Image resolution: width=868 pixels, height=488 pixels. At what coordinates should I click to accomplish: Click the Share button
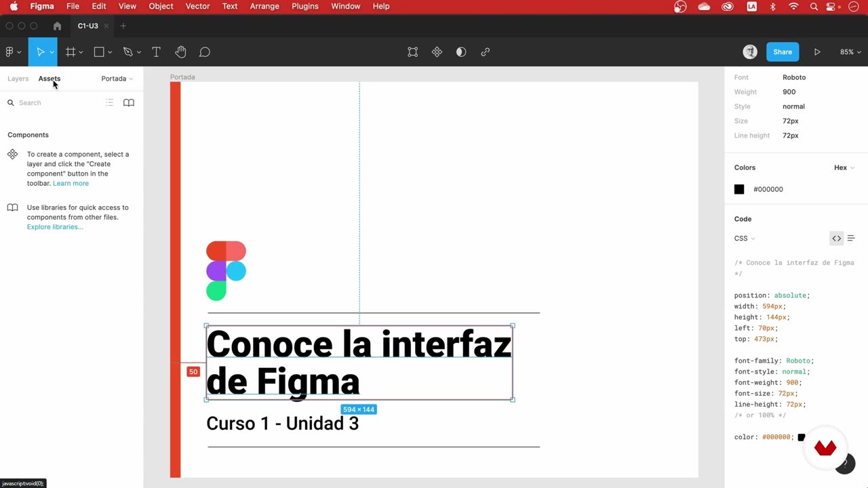point(783,52)
